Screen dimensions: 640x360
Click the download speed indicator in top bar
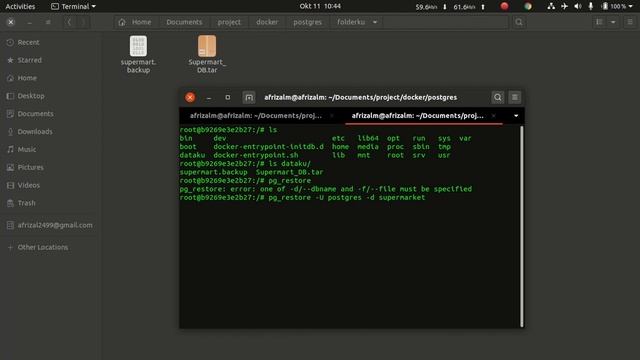click(x=431, y=7)
